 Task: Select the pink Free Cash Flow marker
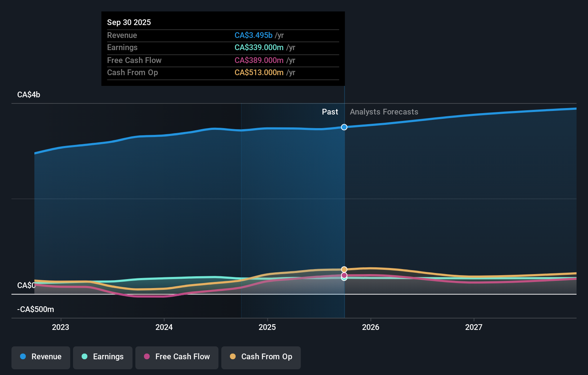344,275
